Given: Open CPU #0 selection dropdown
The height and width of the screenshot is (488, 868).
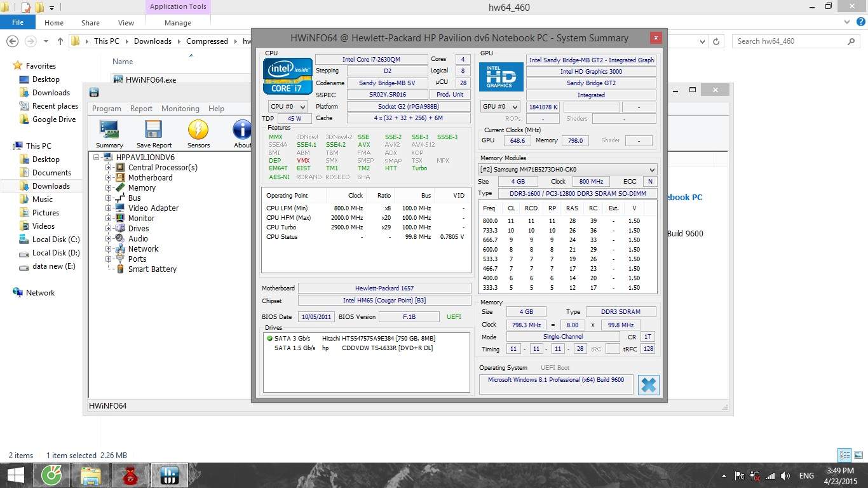Looking at the screenshot, I should [288, 107].
